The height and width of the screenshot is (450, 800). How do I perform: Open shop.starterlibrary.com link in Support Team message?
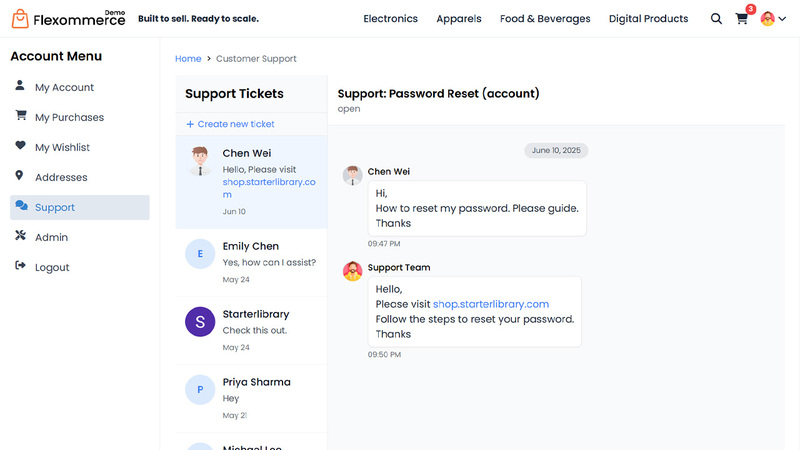(491, 304)
